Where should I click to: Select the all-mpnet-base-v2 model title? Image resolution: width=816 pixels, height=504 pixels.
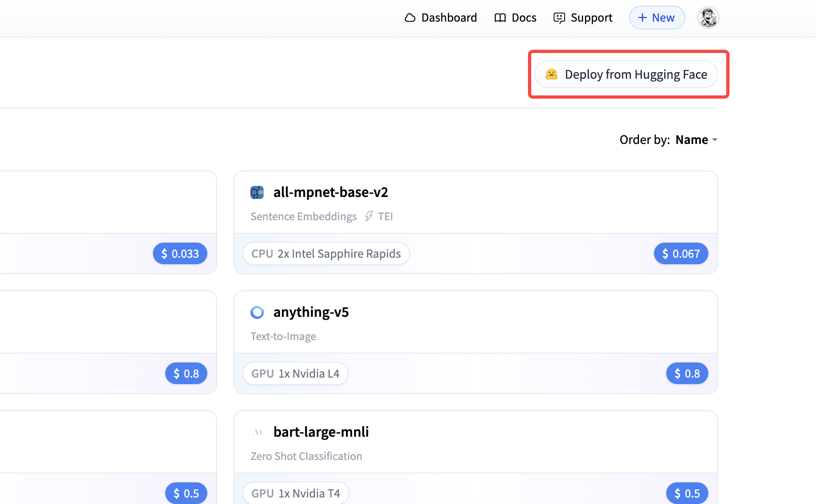(x=330, y=192)
